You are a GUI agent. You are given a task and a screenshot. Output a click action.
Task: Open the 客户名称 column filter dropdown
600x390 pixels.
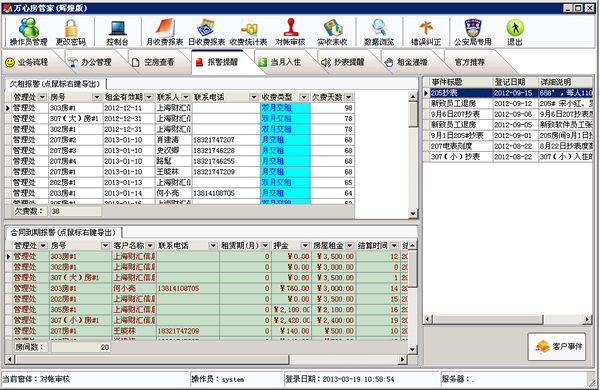click(150, 246)
